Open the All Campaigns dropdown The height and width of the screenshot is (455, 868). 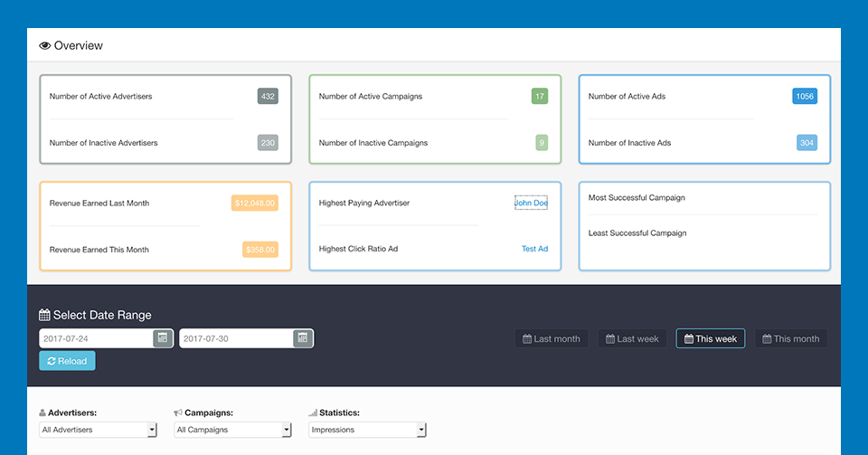coord(232,430)
